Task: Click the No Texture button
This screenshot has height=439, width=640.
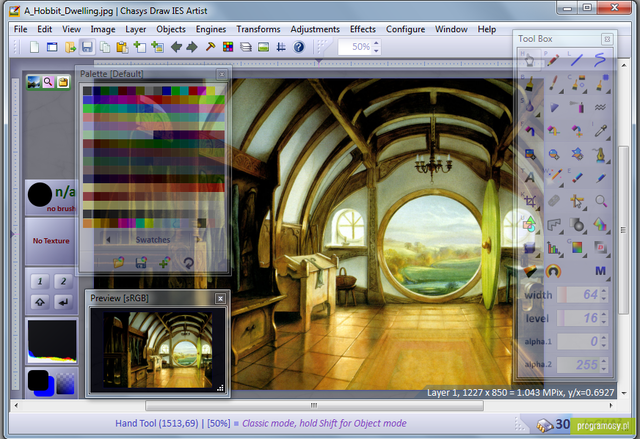Action: coord(51,241)
